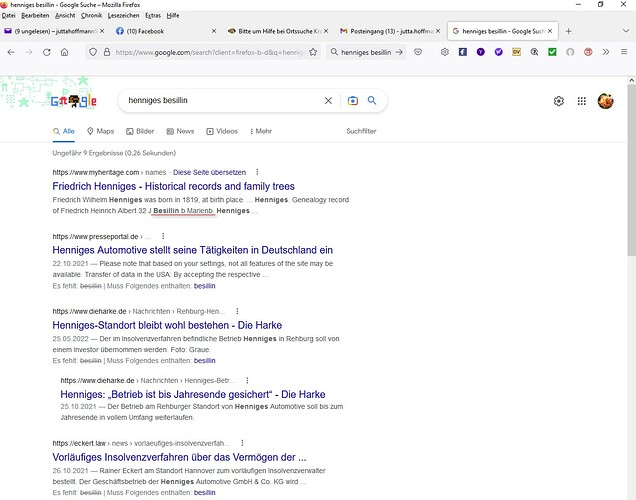Select the Maps search filter
The width and height of the screenshot is (636, 500).
[x=101, y=131]
